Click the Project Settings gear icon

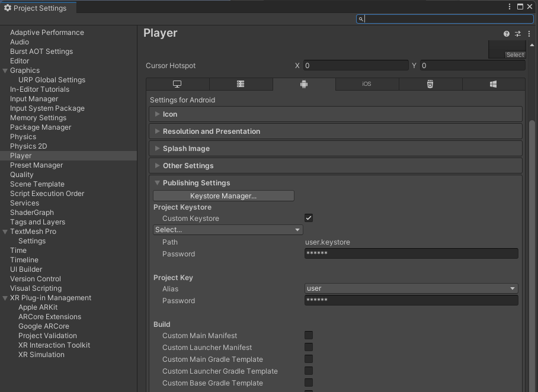[x=8, y=8]
